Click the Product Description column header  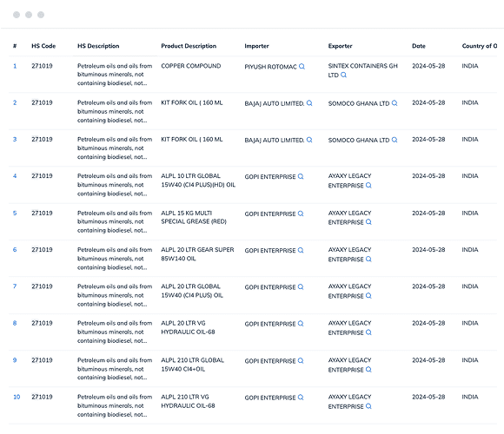point(189,46)
